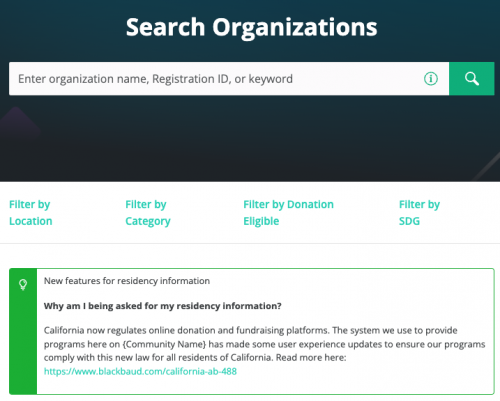Open Filter by Donation Eligible
The image size is (500, 401).
tap(288, 213)
